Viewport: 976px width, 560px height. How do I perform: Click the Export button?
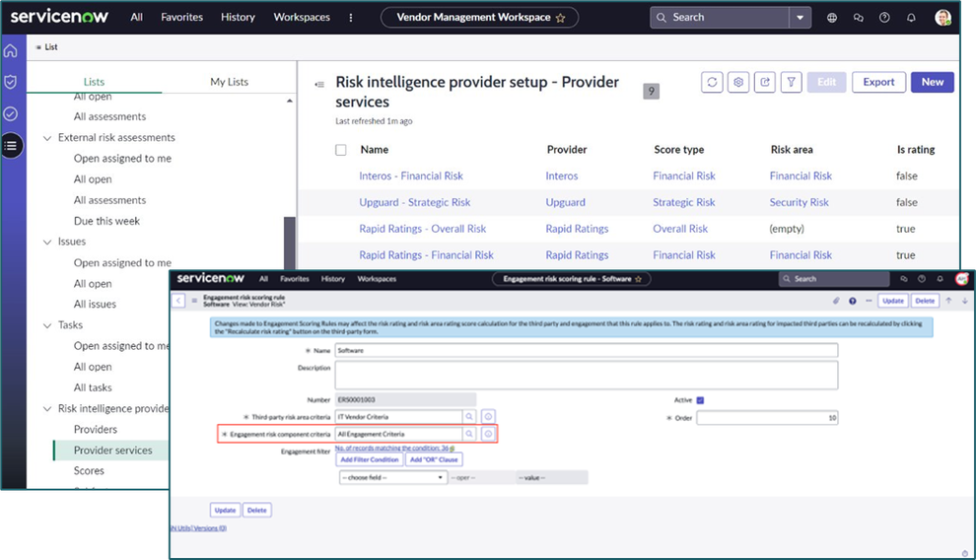click(x=878, y=82)
